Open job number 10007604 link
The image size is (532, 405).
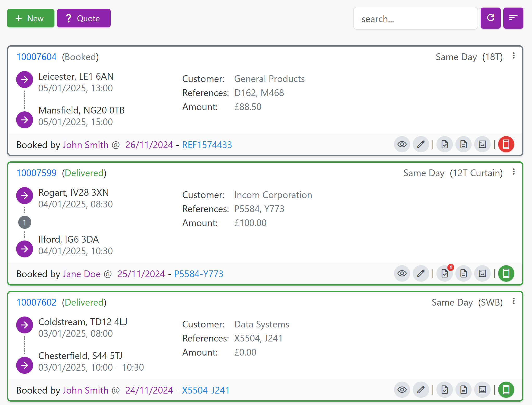(36, 57)
